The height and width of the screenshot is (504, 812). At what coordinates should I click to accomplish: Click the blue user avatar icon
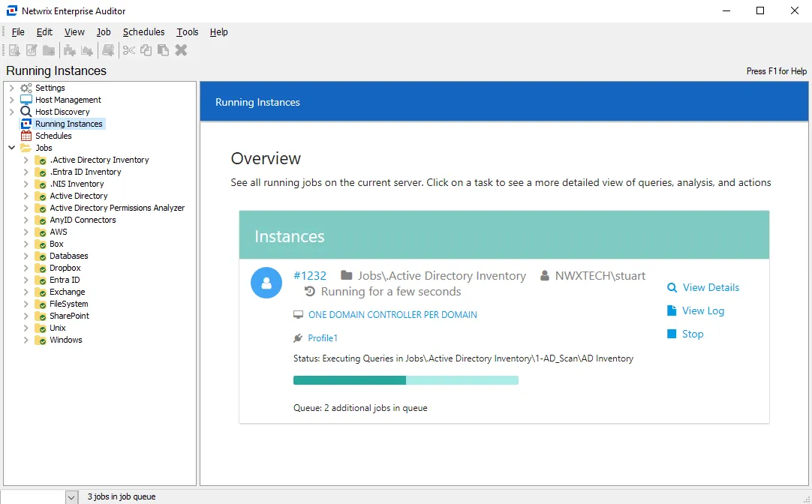(x=266, y=283)
